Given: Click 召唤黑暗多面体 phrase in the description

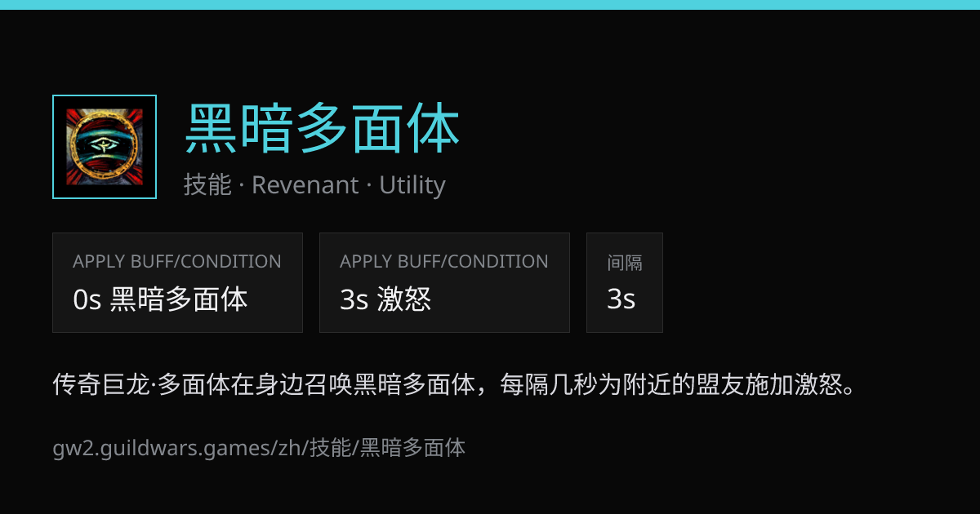Looking at the screenshot, I should pos(391,383).
